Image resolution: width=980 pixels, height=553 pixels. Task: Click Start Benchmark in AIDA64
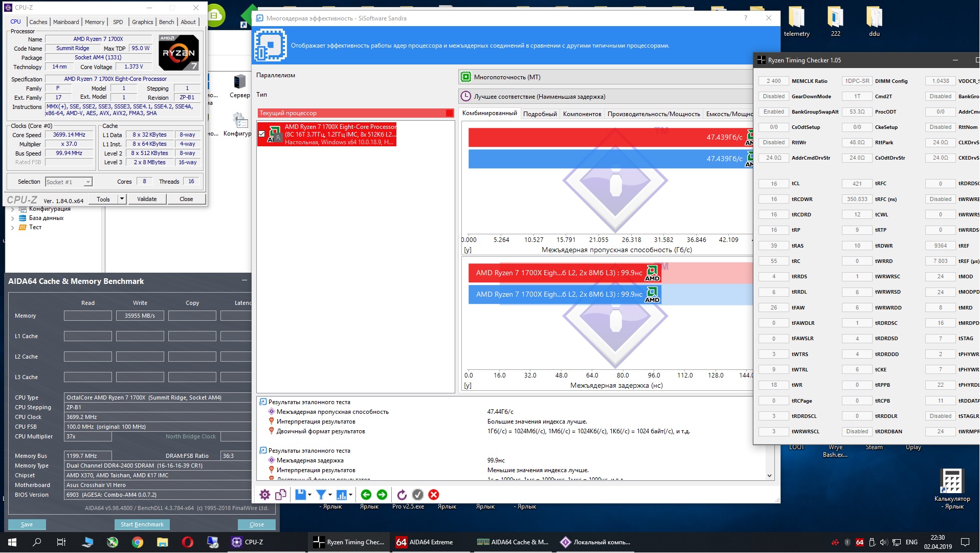click(x=142, y=524)
